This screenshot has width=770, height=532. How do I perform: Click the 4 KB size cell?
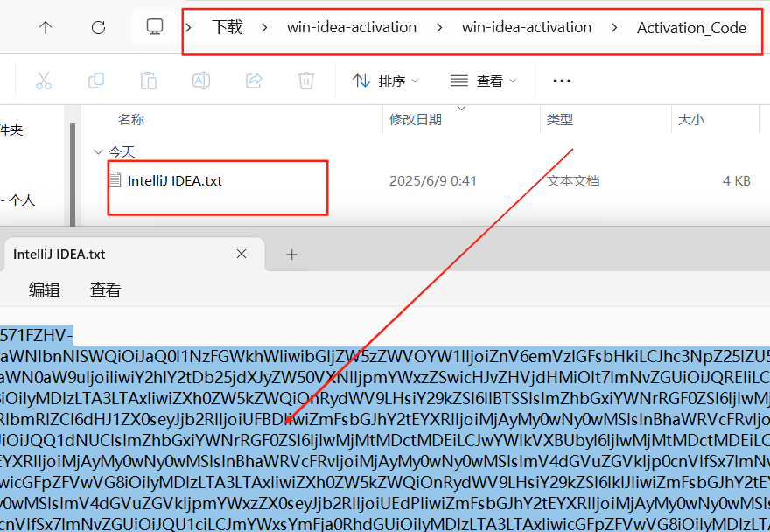[736, 181]
